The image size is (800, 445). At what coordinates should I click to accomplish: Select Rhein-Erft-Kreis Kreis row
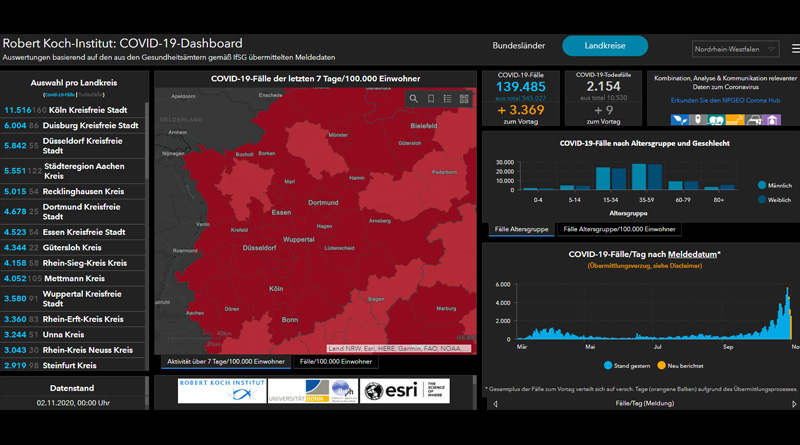point(72,319)
